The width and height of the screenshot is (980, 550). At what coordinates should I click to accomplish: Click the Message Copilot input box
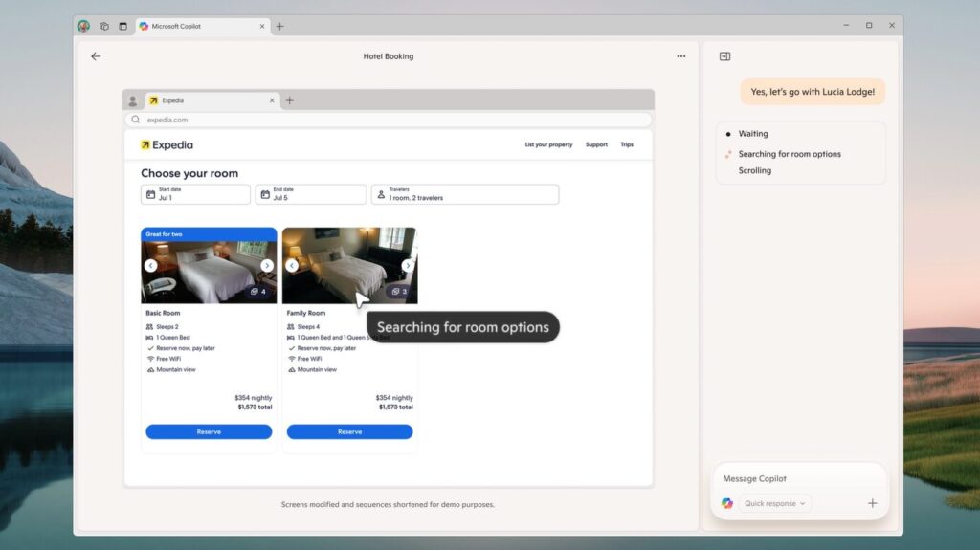click(799, 479)
